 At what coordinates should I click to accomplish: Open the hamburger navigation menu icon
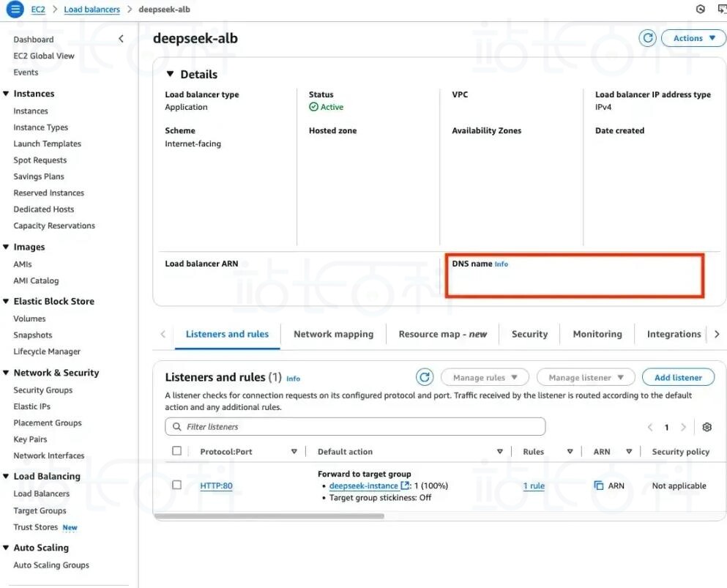tap(15, 9)
